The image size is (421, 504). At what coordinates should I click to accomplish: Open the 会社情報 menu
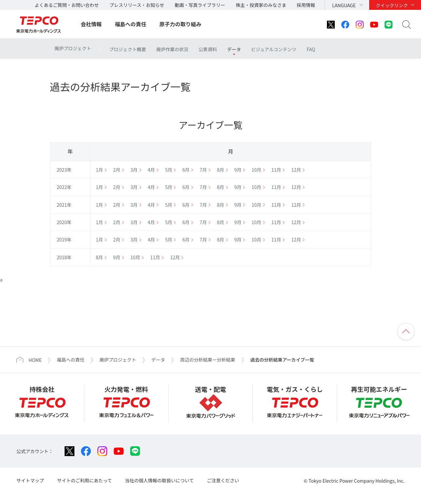click(x=91, y=24)
